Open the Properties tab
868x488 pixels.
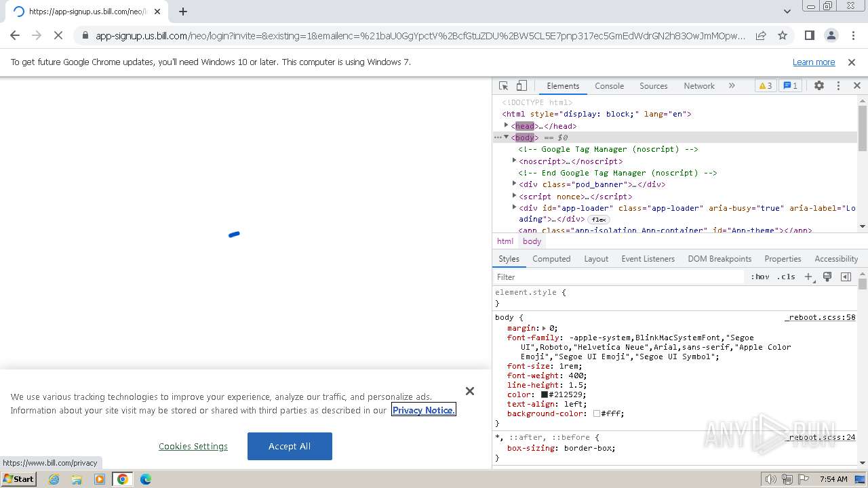783,259
